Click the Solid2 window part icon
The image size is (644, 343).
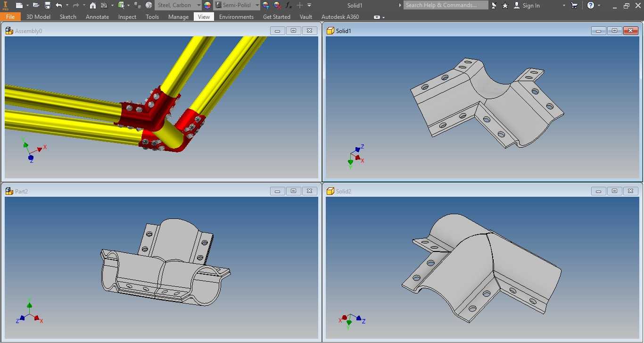(x=330, y=191)
